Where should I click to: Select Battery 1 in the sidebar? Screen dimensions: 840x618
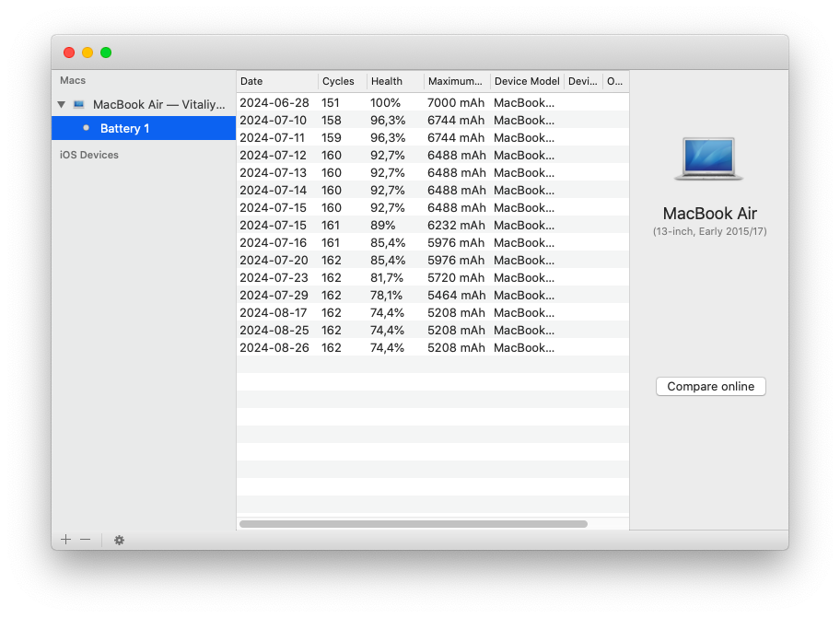(144, 128)
